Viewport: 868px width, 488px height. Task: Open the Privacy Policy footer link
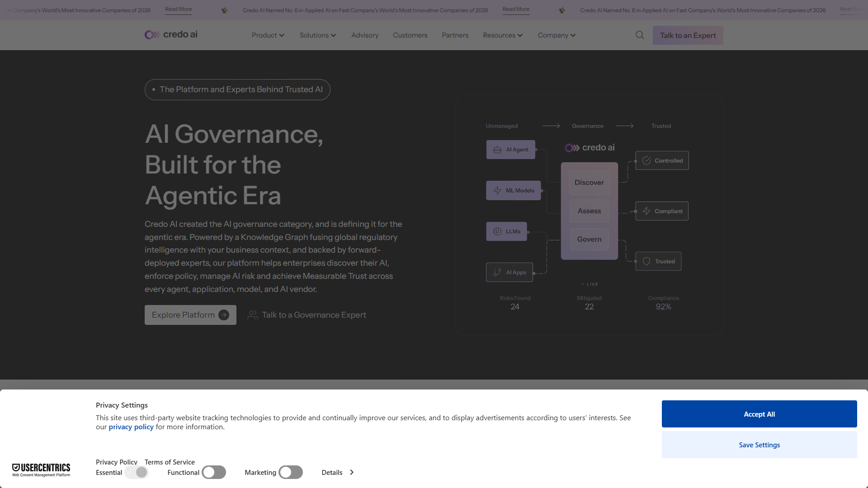tap(117, 462)
